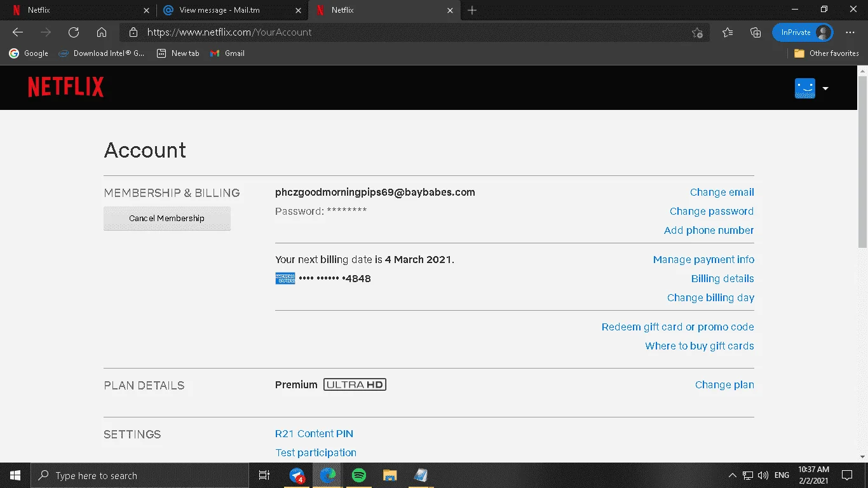Click the ENG language indicator
This screenshot has height=488, width=868.
782,475
